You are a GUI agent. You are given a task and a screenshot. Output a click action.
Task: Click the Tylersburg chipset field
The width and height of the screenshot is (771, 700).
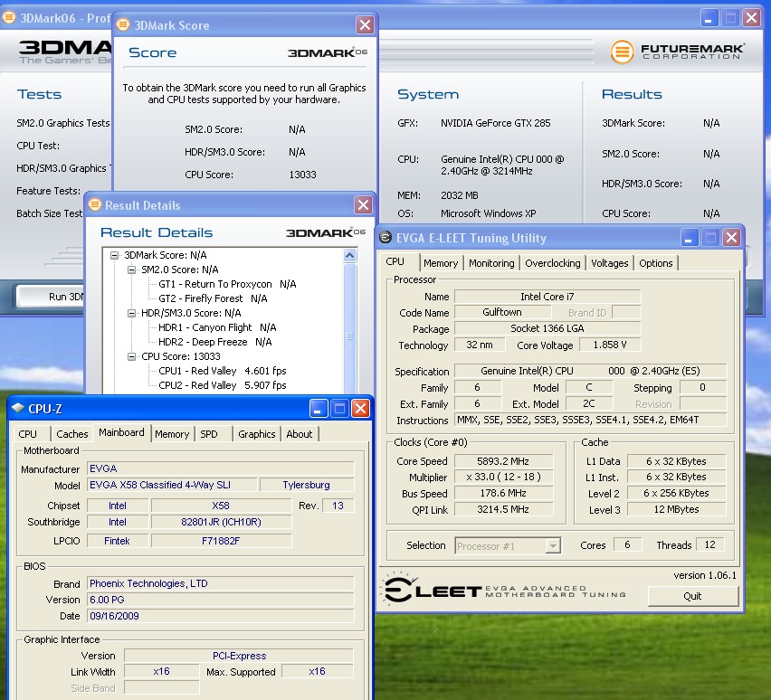[307, 485]
